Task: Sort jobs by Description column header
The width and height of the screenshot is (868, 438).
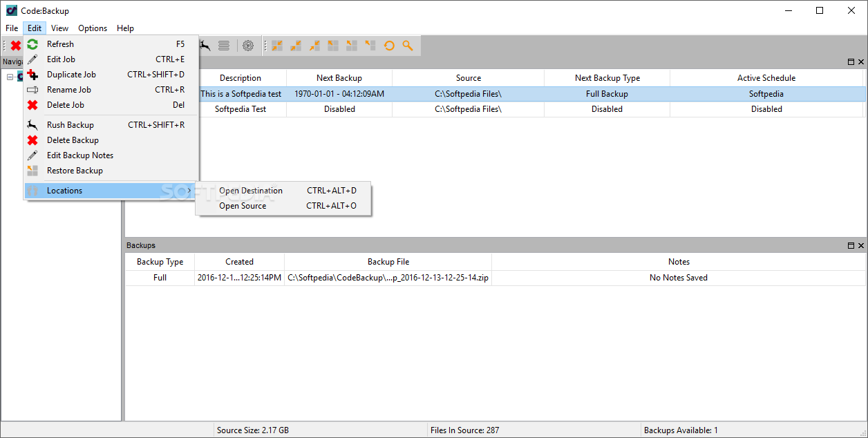Action: (240, 78)
